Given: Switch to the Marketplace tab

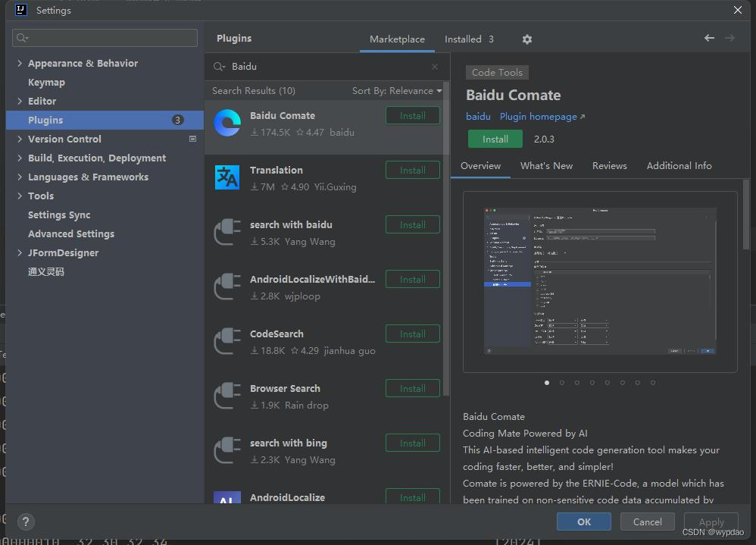Looking at the screenshot, I should [x=397, y=39].
